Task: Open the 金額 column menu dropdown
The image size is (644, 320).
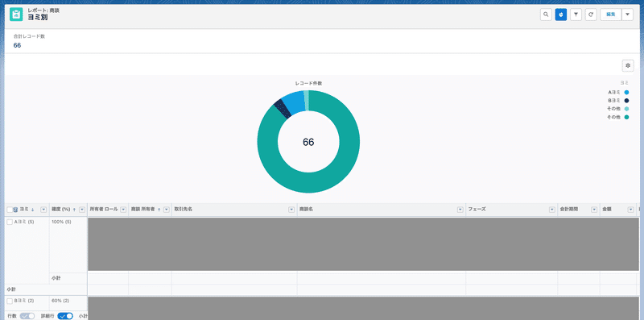Action: (x=630, y=210)
